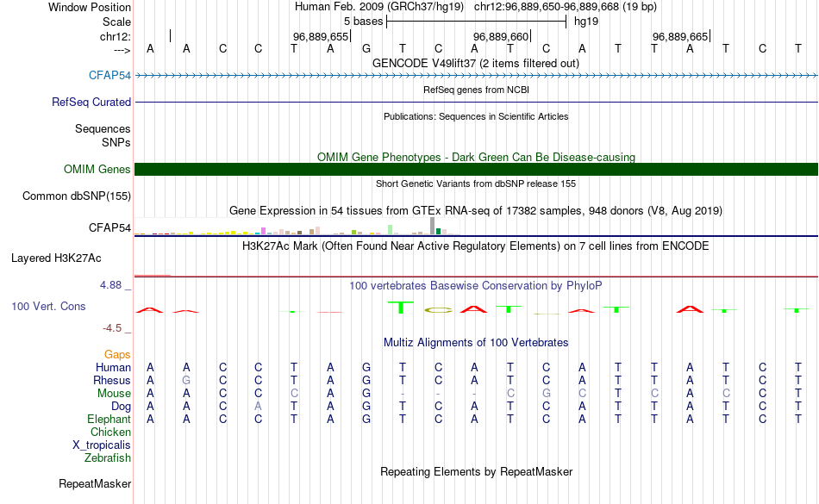Screen dimensions: 819x504
Task: Click the Window Position label
Action: click(90, 7)
